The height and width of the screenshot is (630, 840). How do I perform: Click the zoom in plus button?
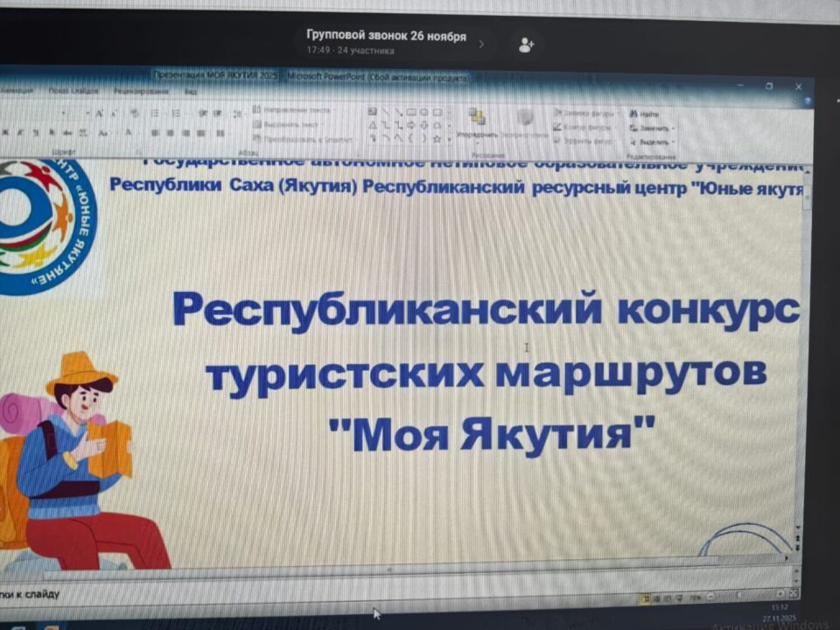(780, 593)
